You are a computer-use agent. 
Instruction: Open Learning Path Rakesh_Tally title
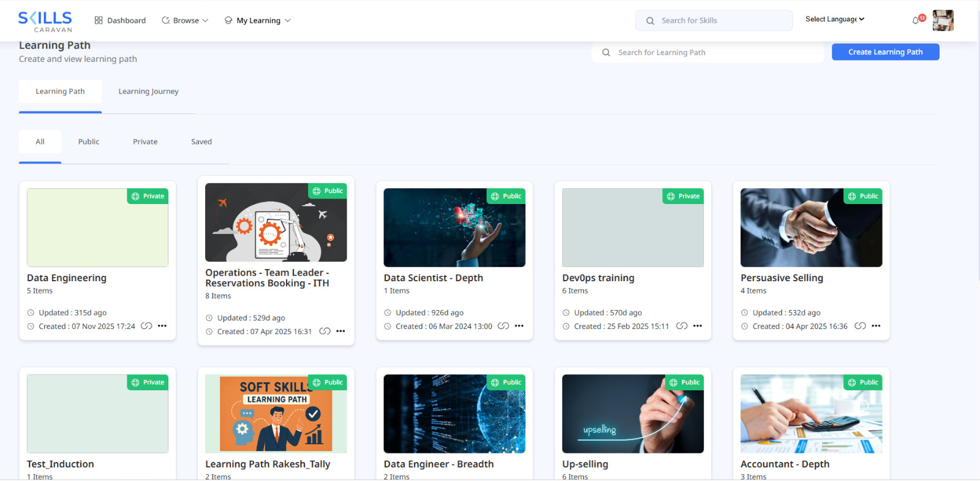click(x=268, y=464)
